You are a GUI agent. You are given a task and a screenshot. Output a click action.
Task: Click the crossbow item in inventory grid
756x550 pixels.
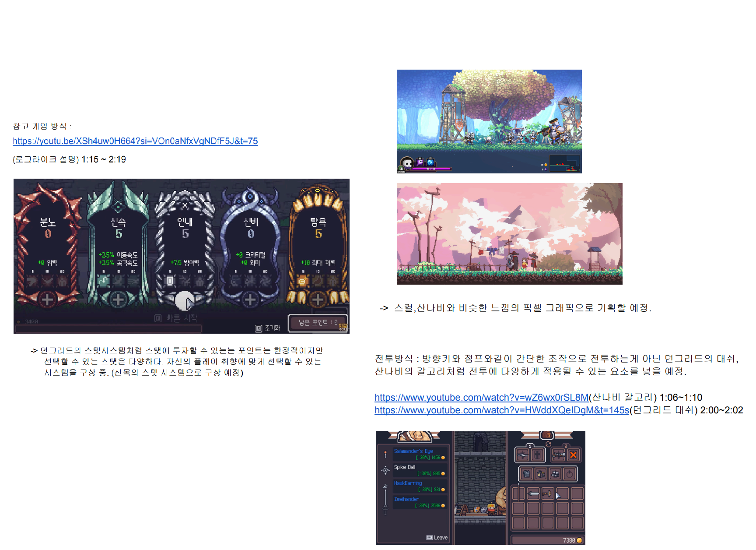[x=548, y=494]
